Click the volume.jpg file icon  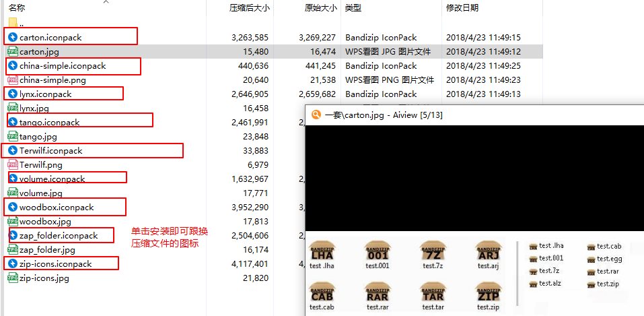[x=13, y=193]
